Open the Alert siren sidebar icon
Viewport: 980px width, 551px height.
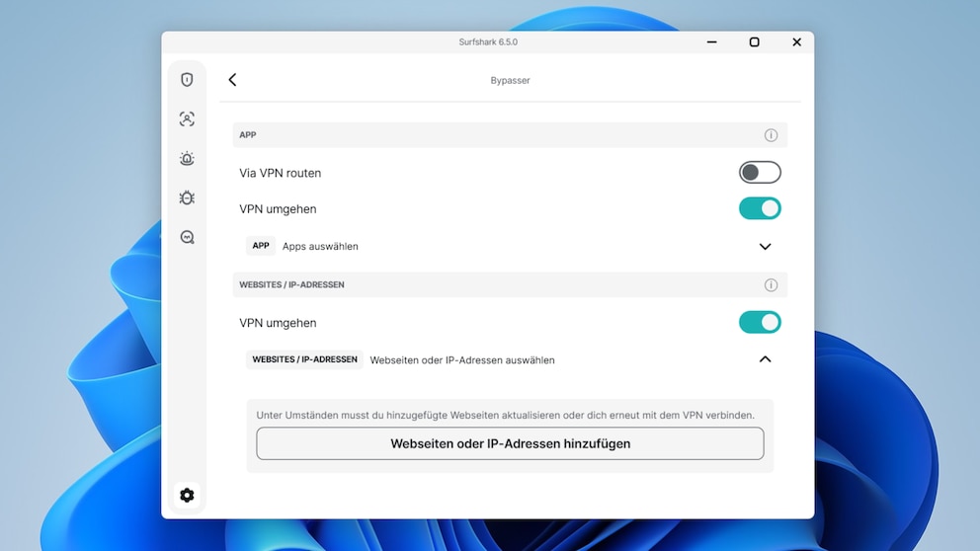187,158
